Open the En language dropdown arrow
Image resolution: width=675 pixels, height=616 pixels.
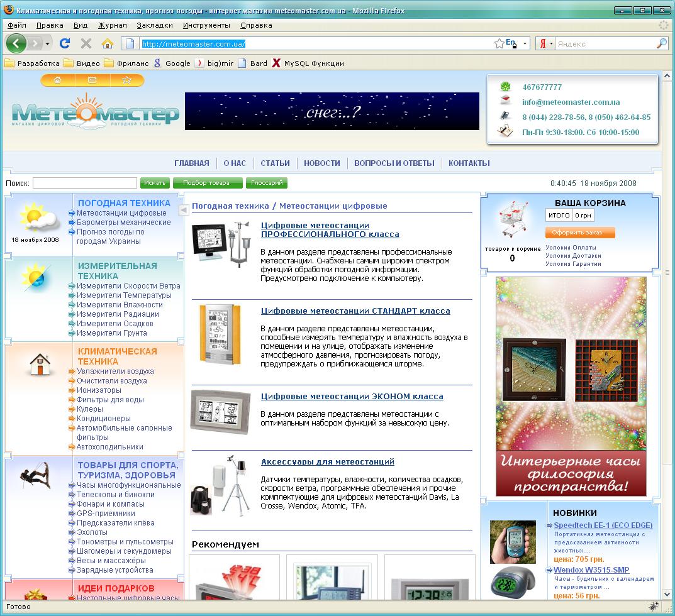click(x=525, y=43)
